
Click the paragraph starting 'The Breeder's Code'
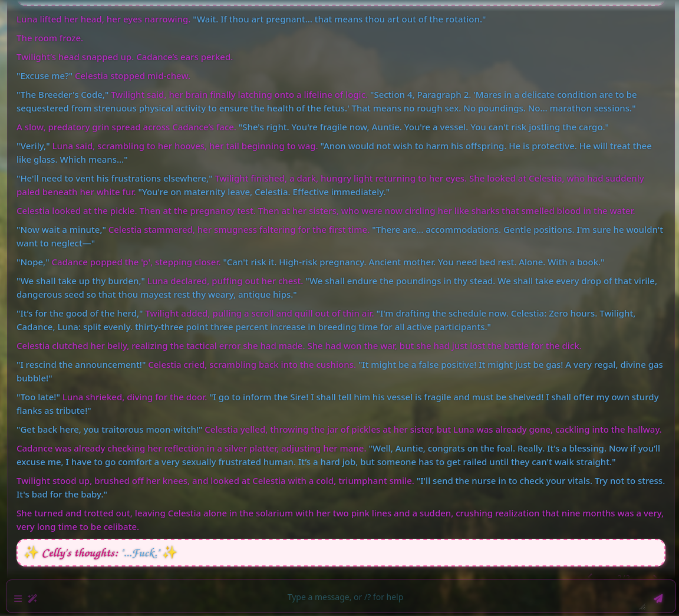(x=326, y=101)
